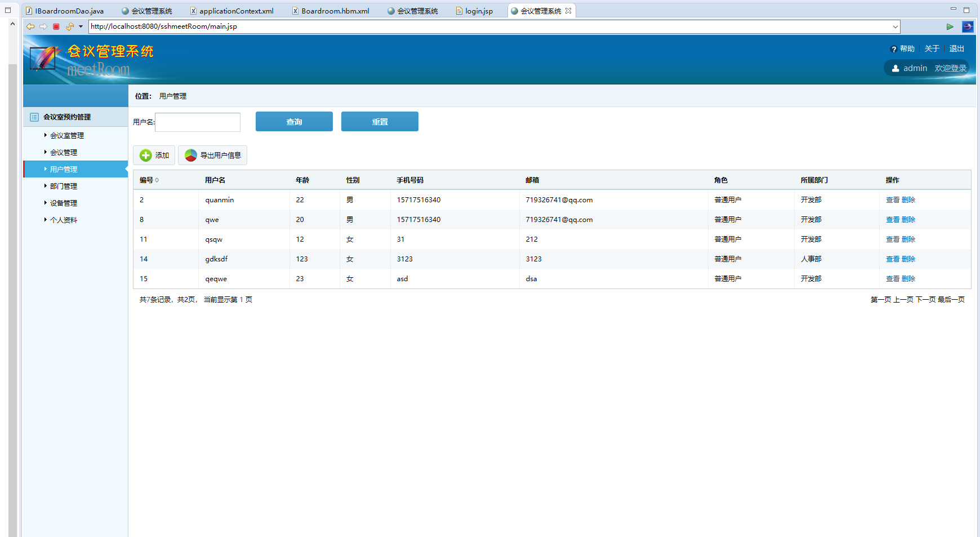Click the green plus 添加 icon
Image resolution: width=980 pixels, height=537 pixels.
tap(146, 156)
